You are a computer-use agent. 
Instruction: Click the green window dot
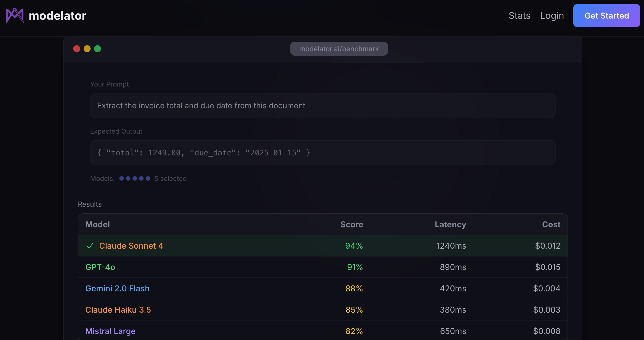(98, 48)
